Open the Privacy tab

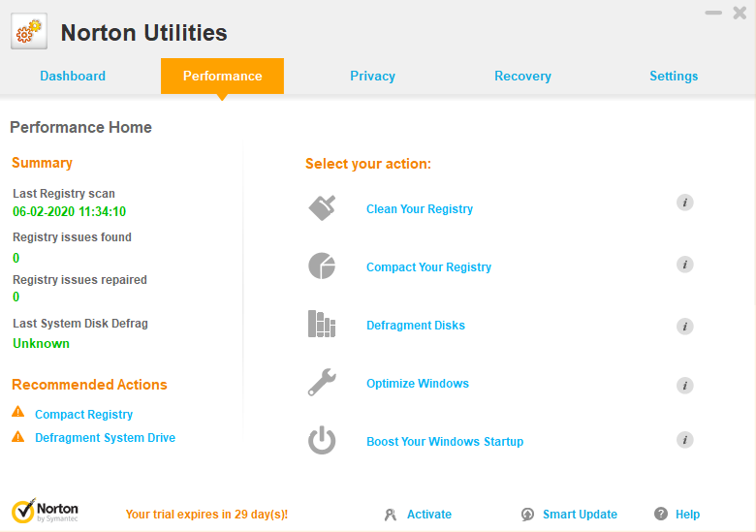pos(373,77)
